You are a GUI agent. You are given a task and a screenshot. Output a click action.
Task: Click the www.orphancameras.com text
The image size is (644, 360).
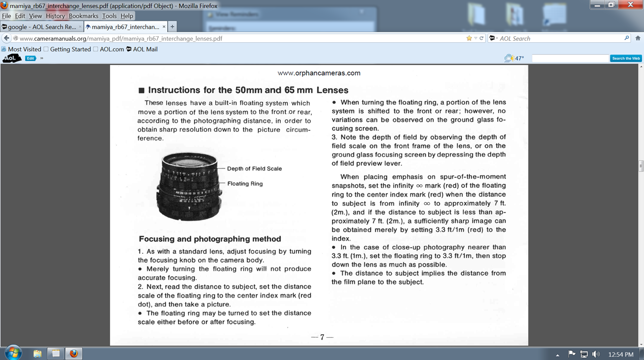pos(319,73)
